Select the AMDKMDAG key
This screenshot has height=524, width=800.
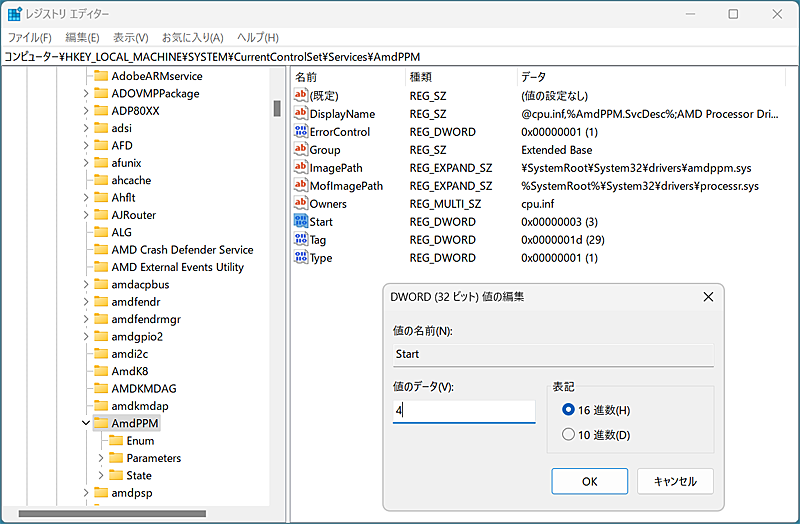pos(144,388)
